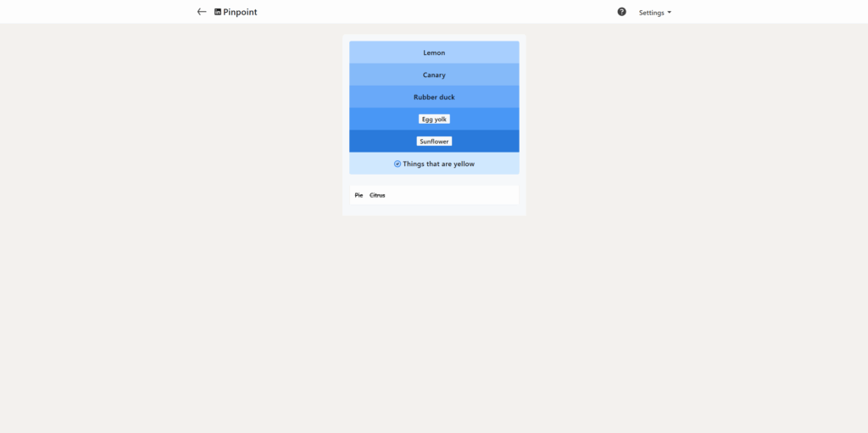This screenshot has width=868, height=433.
Task: Click the Rubber duck clue row
Action: coord(434,97)
